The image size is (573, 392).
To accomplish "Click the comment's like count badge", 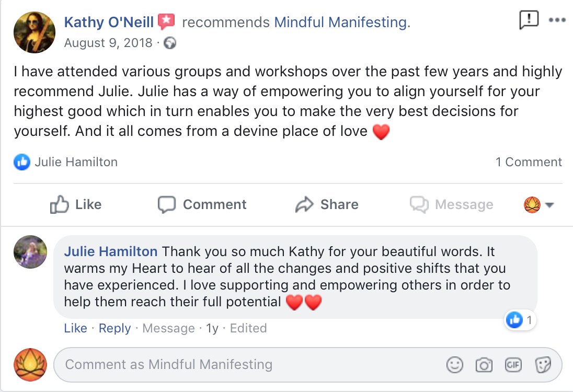I will coord(521,320).
